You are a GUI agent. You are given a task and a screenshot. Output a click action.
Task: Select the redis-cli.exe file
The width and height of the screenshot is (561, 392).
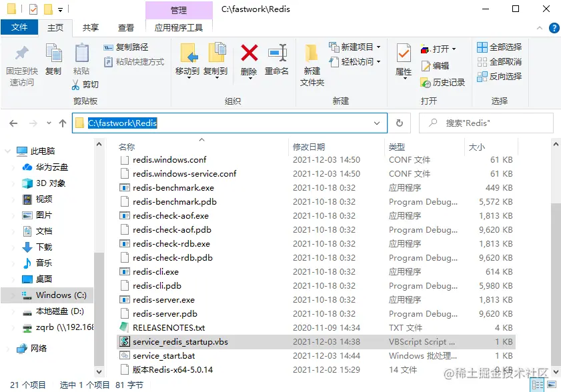(316, 272)
